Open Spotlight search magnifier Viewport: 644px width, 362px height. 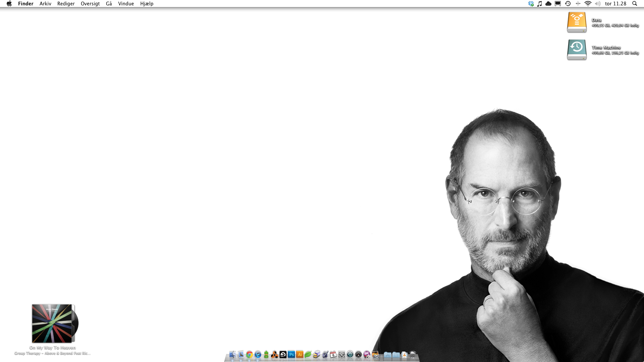click(x=635, y=4)
